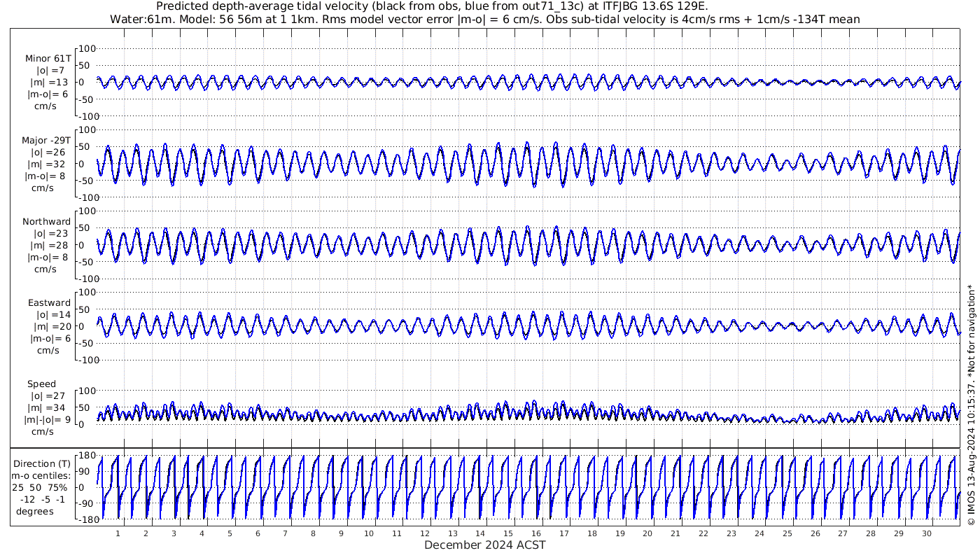Click the 'Eastward' panel label
The height and width of the screenshot is (560, 980).
pos(49,302)
